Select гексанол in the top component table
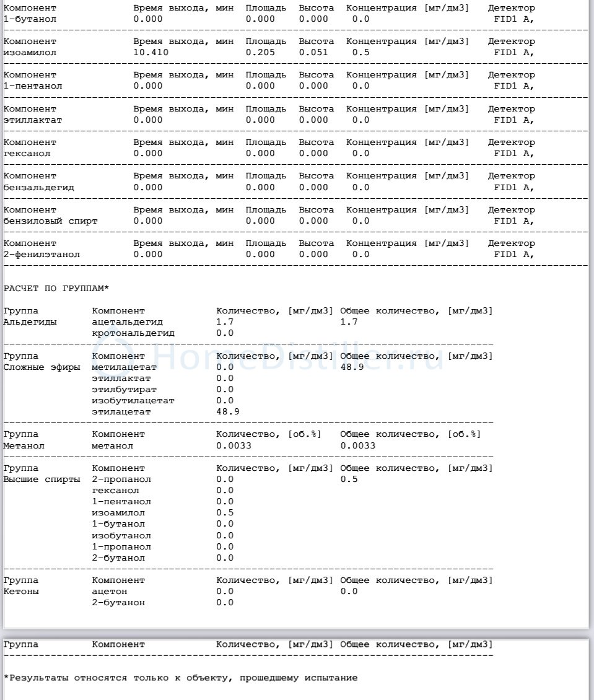594x700 pixels. [x=27, y=154]
